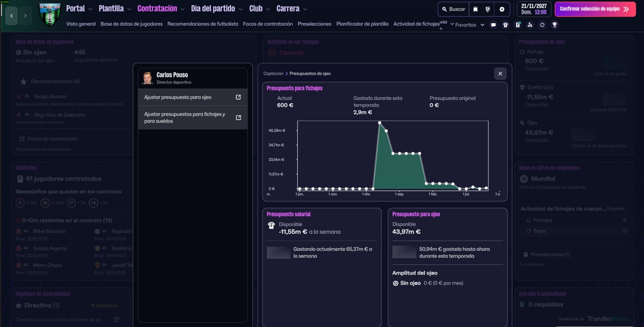Click Ajustar presupuestos para fichajes y para sueldos
Screen dimensions: 644x327
tap(193, 118)
